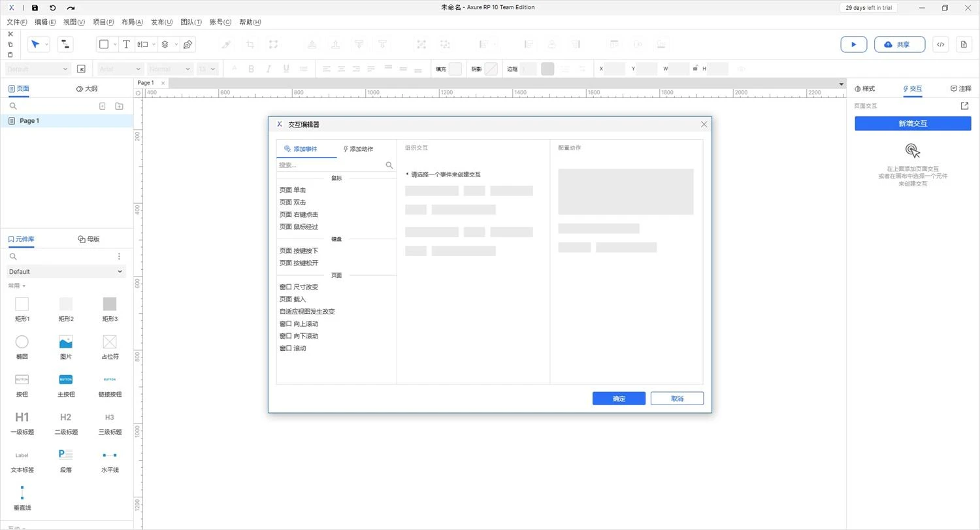The image size is (980, 530).
Task: Pop out the interactions panel
Action: (x=965, y=106)
